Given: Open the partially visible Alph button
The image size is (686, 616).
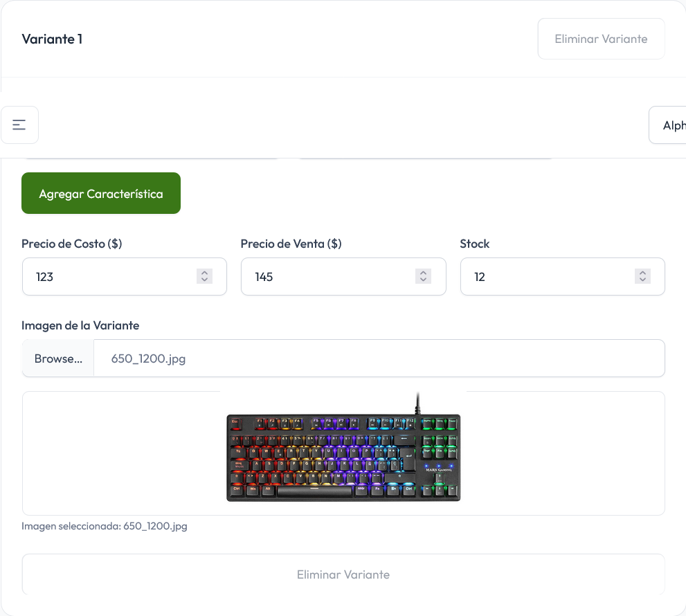Looking at the screenshot, I should point(669,125).
